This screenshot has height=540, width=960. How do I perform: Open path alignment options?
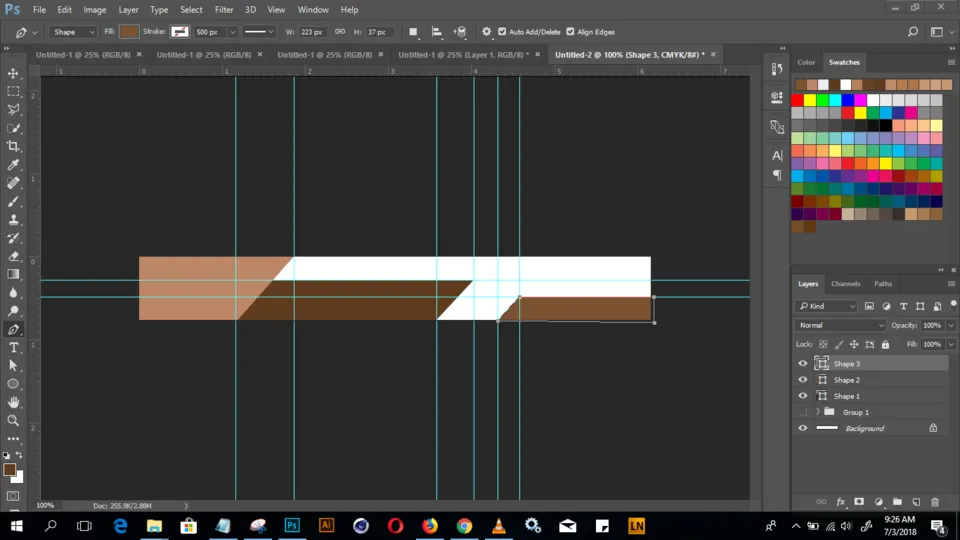tap(437, 32)
